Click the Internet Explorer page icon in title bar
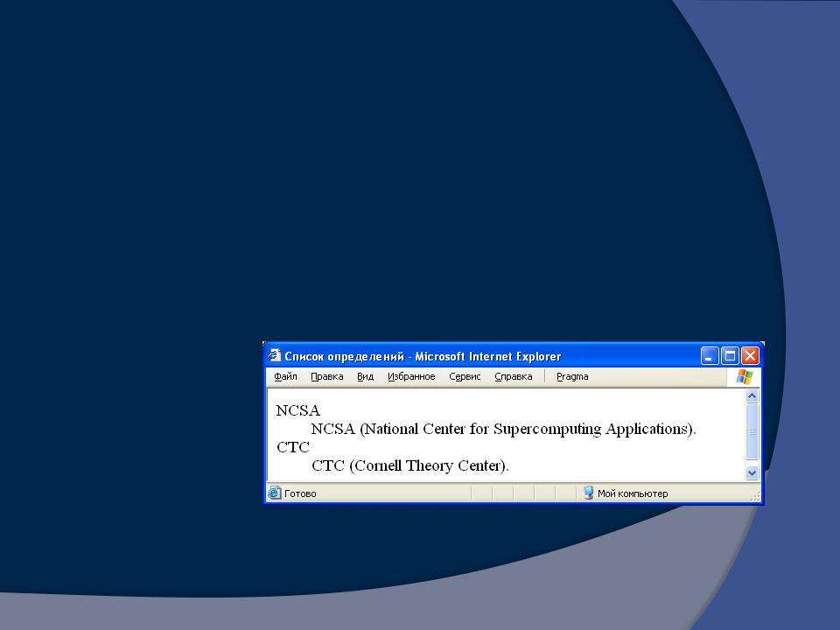The width and height of the screenshot is (840, 630). point(274,356)
